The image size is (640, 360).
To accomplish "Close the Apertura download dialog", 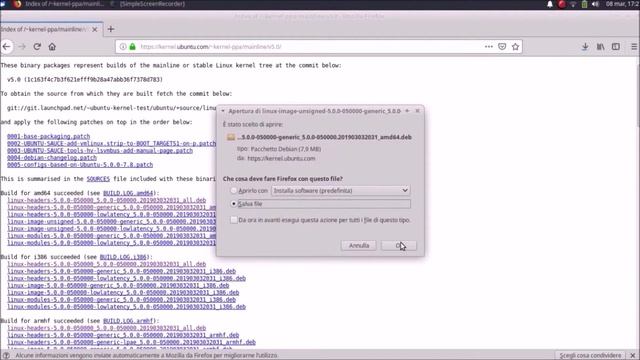I will tap(417, 111).
